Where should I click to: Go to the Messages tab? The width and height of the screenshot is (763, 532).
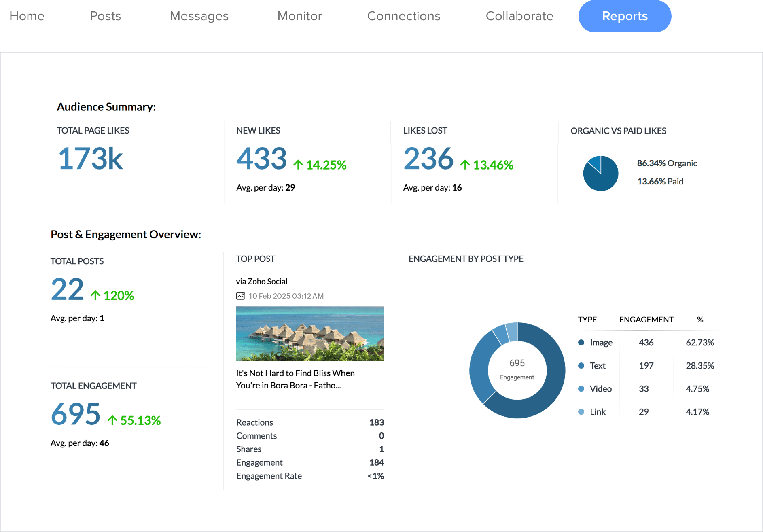tap(199, 16)
